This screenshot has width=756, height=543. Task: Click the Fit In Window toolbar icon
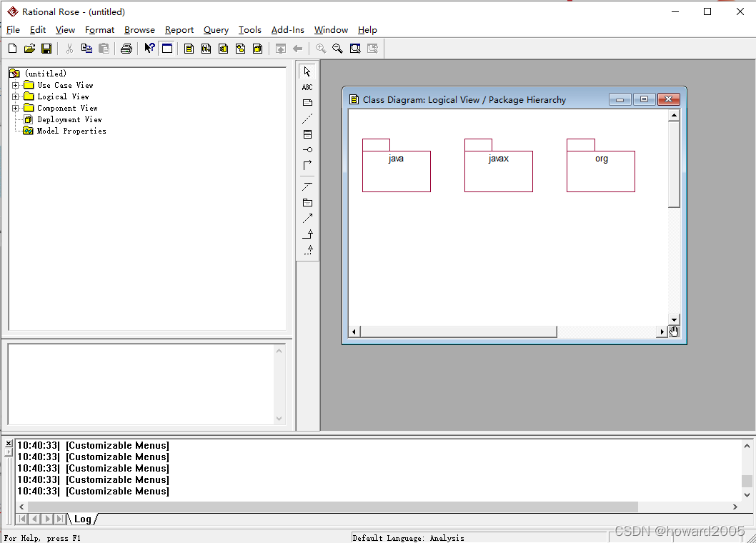pyautogui.click(x=355, y=48)
